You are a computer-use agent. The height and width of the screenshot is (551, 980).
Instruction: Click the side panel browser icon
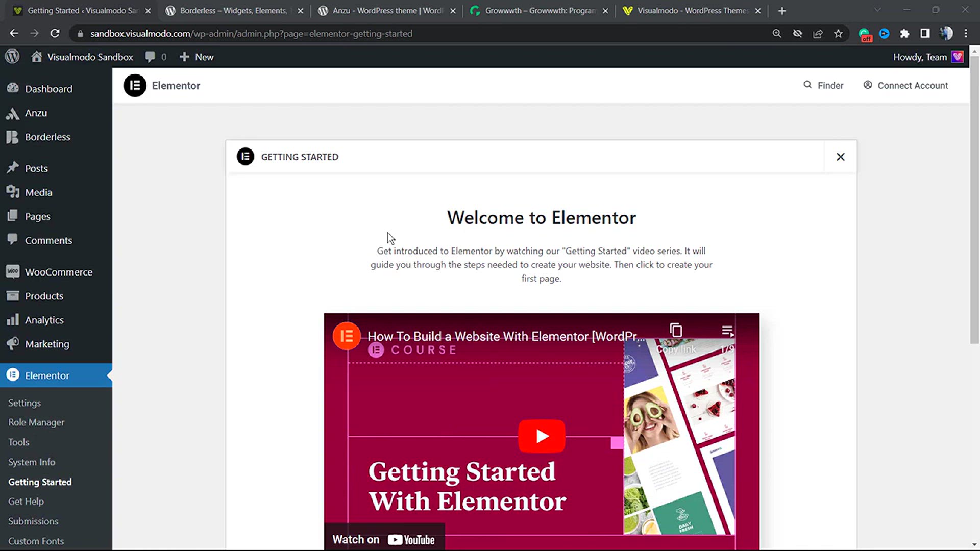coord(925,34)
